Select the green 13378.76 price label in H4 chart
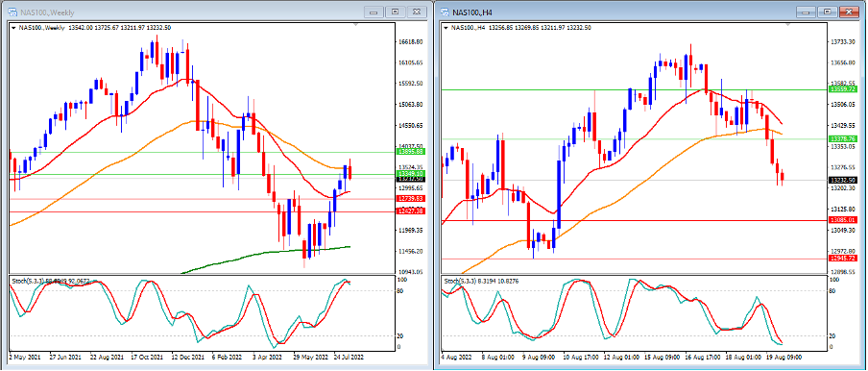This screenshot has height=371, width=868. point(843,138)
